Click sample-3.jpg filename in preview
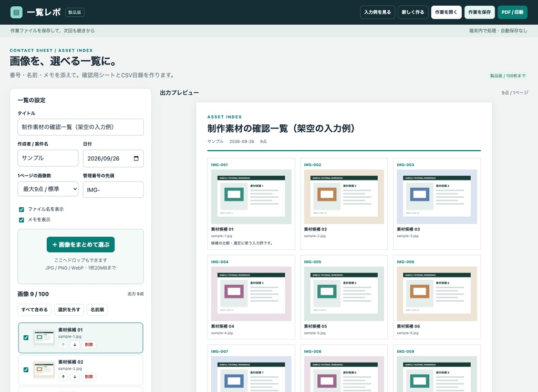The height and width of the screenshot is (392, 538). pos(408,236)
